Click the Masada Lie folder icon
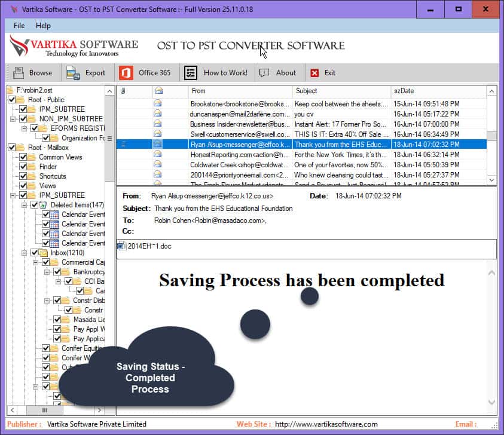This screenshot has width=504, height=435. 66,320
